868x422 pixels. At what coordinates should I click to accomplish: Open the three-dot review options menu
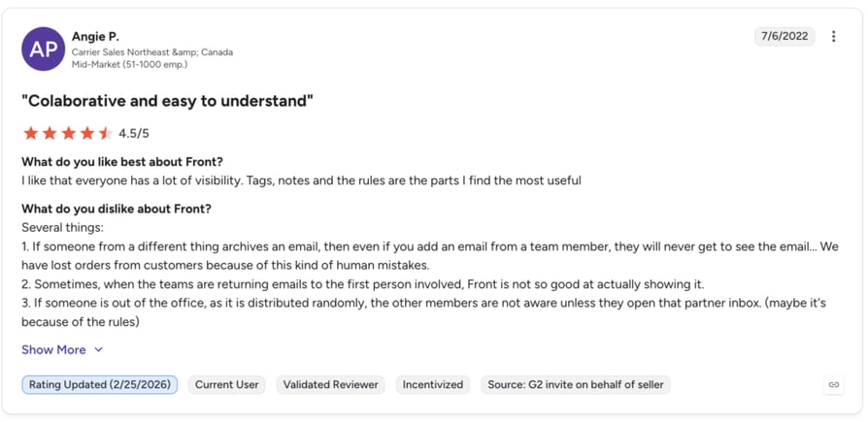coord(834,37)
